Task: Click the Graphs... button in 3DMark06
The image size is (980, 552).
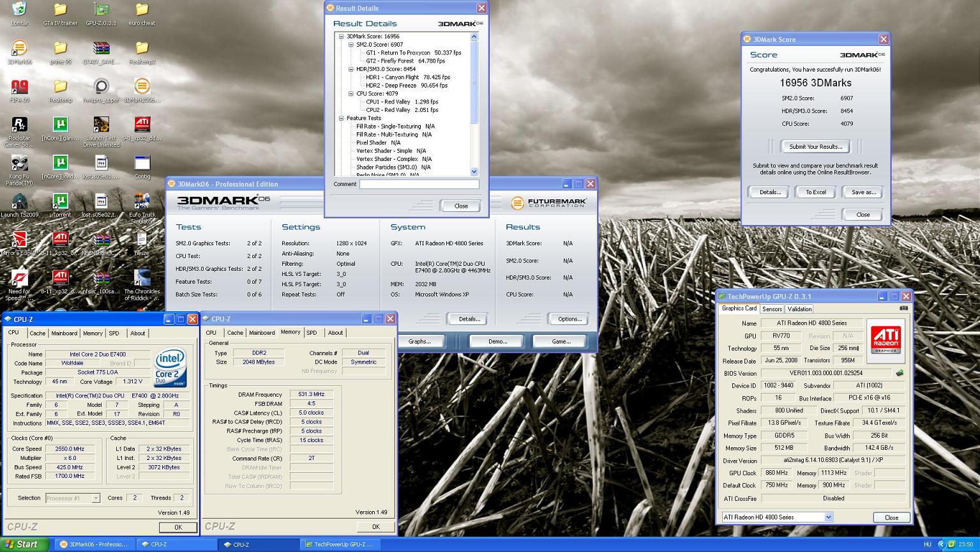Action: point(419,341)
